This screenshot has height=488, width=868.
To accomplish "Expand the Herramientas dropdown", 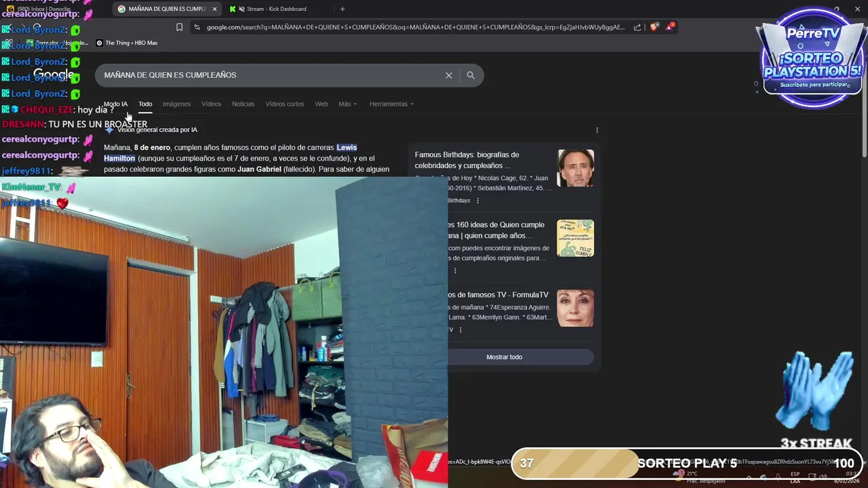I will click(391, 104).
